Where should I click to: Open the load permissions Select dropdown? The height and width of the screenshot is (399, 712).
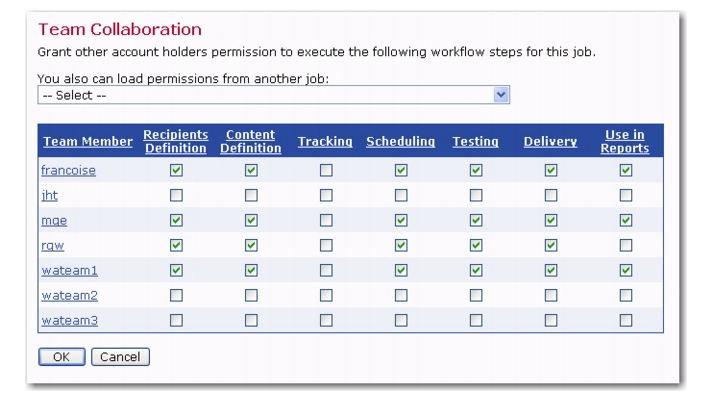[x=273, y=95]
